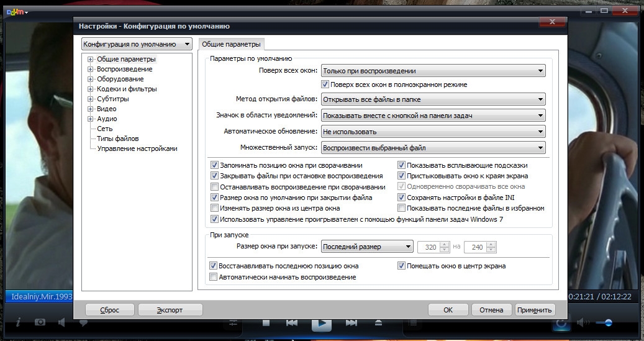
Task: Check 'Показывать последние файлы в избранном' option
Action: [401, 208]
